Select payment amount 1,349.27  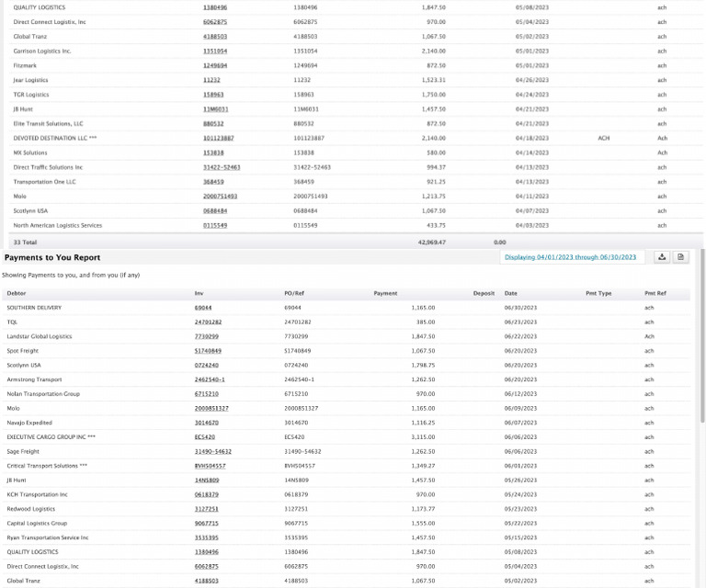click(423, 466)
